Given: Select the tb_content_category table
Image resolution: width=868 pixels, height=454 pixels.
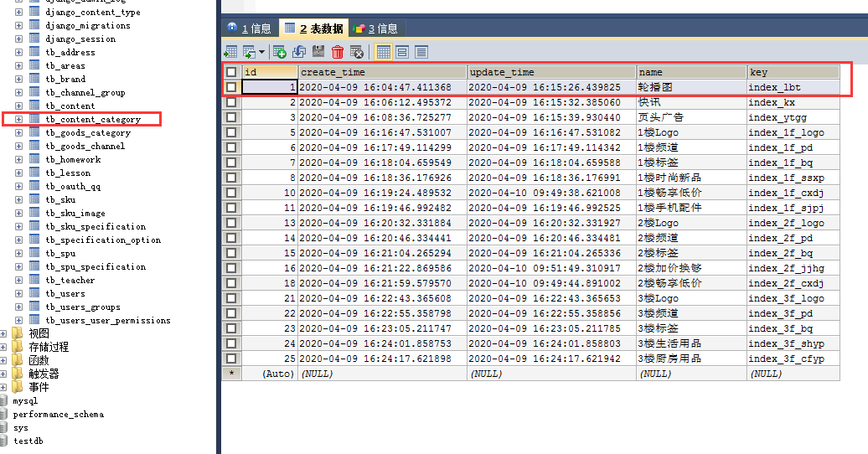Looking at the screenshot, I should 93,119.
